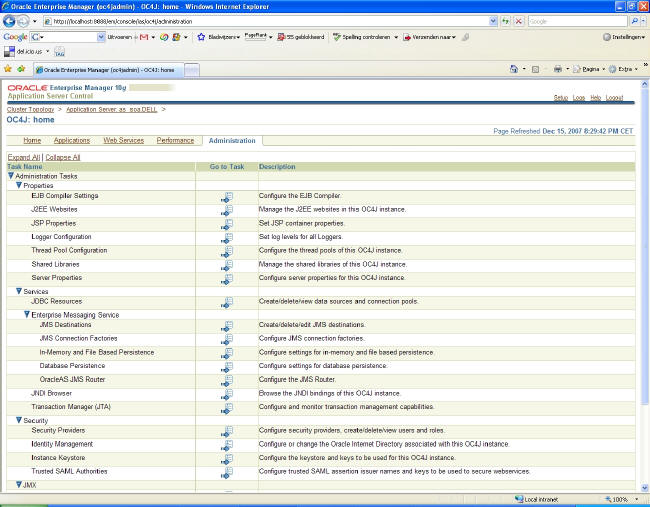Screen dimensions: 650x507
Task: Open the JNDI Browser task icon
Action: (227, 394)
